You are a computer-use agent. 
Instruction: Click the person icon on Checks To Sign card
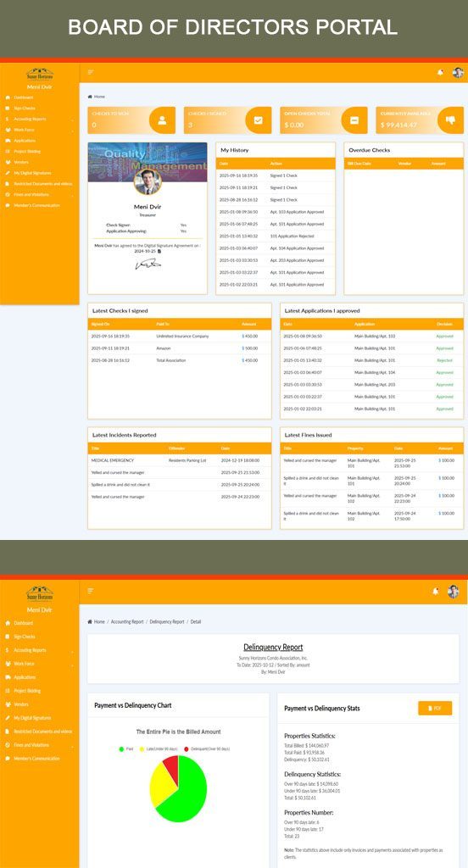(x=162, y=120)
